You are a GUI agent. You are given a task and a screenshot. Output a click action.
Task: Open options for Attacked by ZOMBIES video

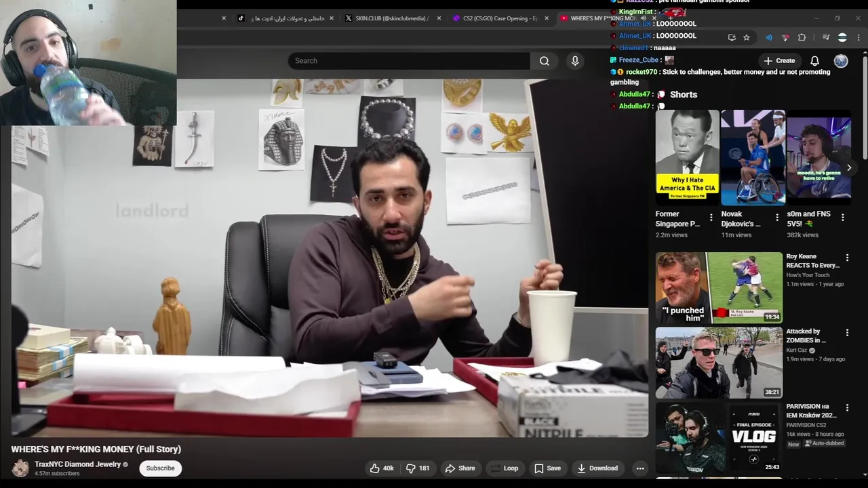point(847,333)
